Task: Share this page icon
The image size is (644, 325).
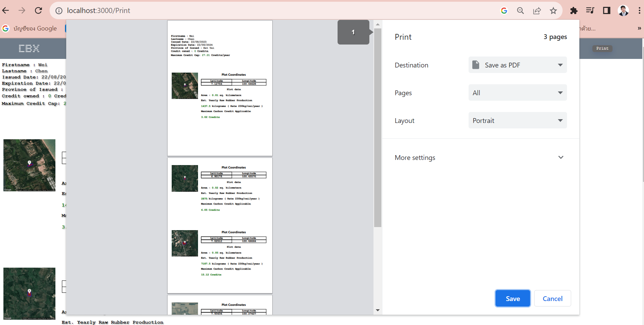Action: (537, 11)
